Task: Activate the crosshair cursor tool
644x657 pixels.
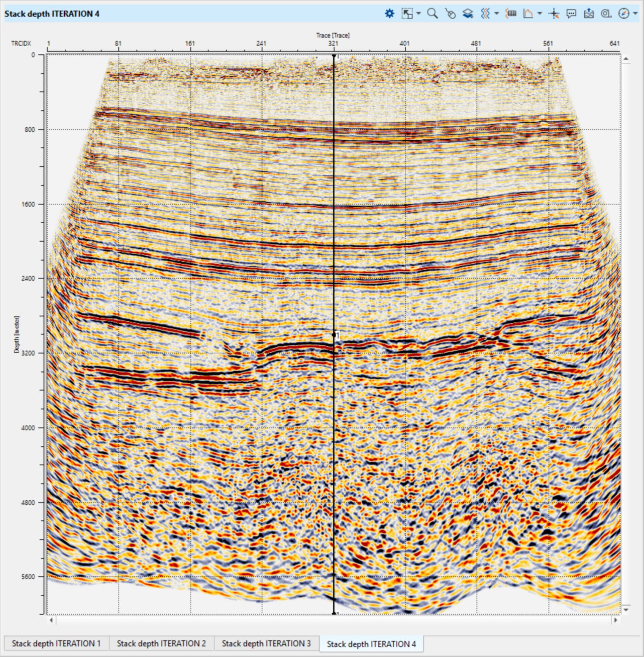Action: tap(554, 14)
